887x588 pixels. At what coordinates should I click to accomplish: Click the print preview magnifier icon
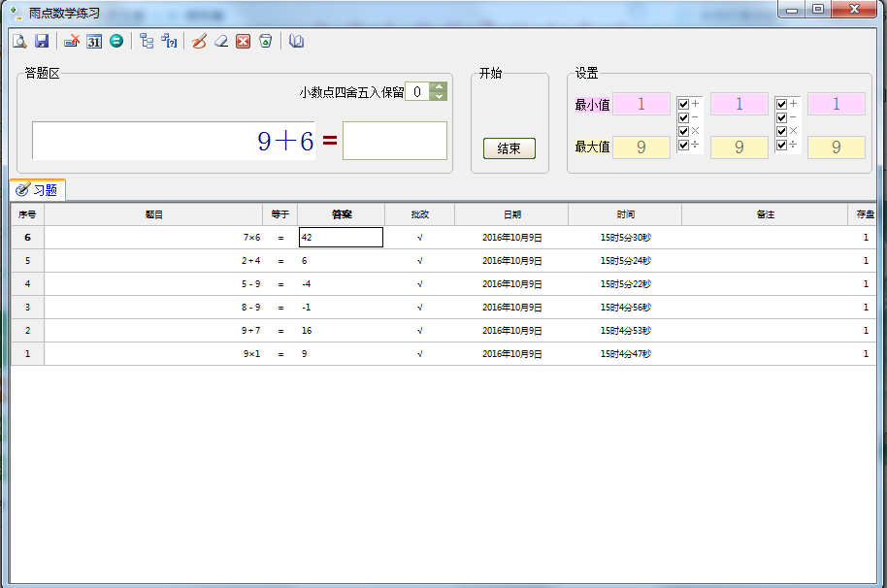point(19,41)
